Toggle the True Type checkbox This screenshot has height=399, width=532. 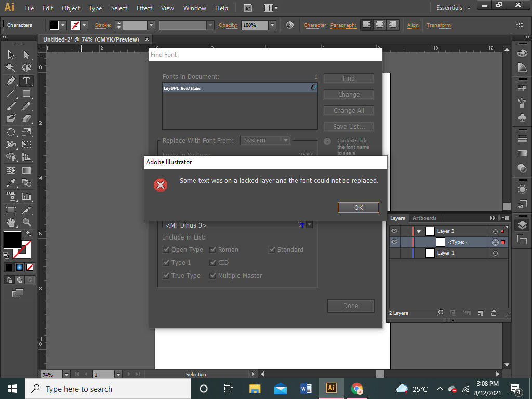166,275
